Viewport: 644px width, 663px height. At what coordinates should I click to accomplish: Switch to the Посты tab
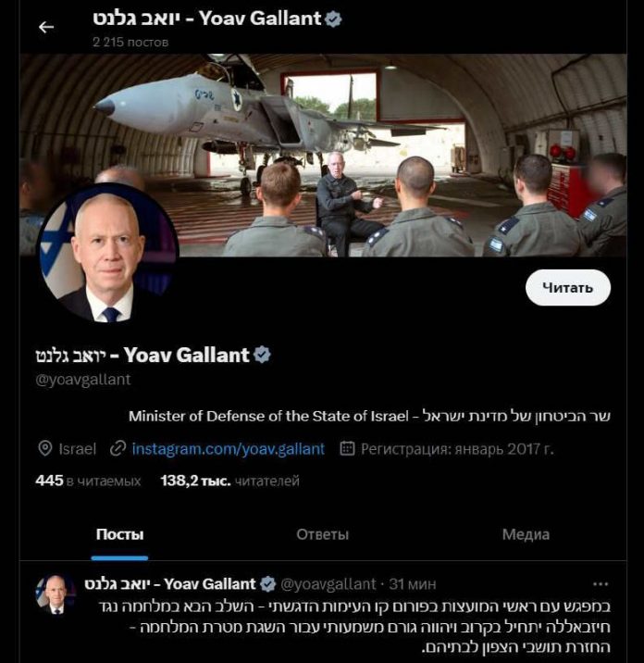pyautogui.click(x=119, y=534)
